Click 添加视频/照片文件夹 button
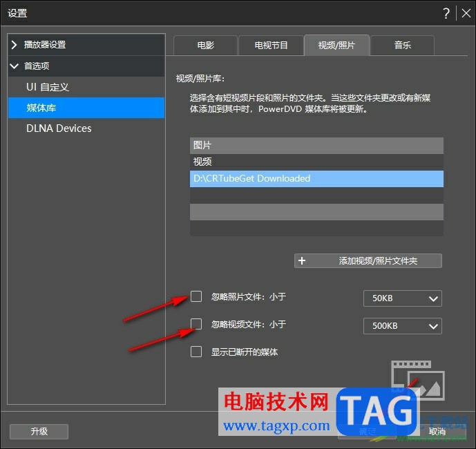 point(368,261)
